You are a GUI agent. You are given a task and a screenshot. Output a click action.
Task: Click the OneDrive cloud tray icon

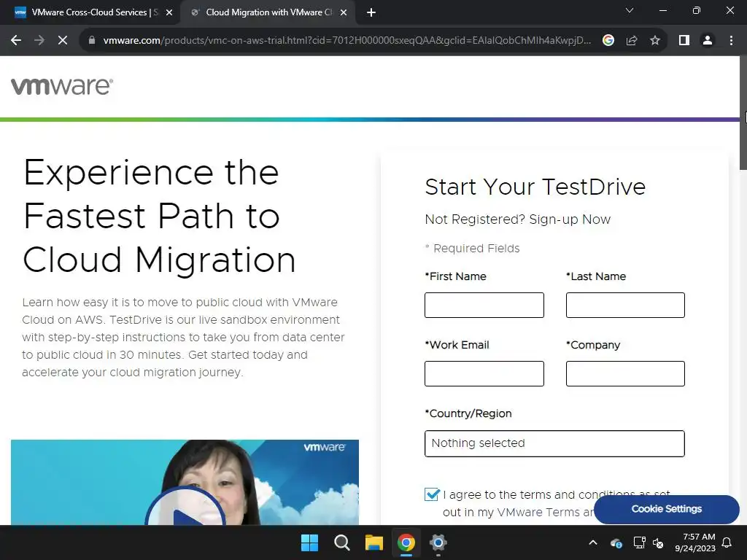tap(616, 542)
